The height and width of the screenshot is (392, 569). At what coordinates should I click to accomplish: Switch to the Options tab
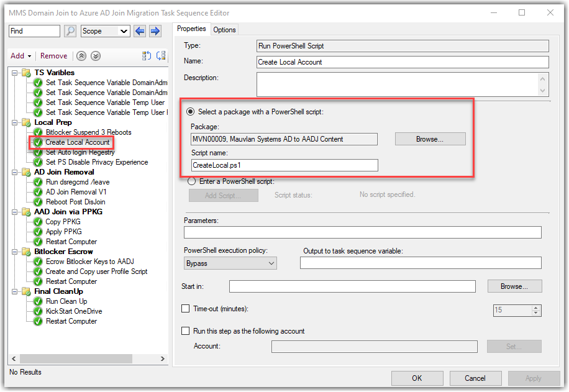tap(224, 30)
